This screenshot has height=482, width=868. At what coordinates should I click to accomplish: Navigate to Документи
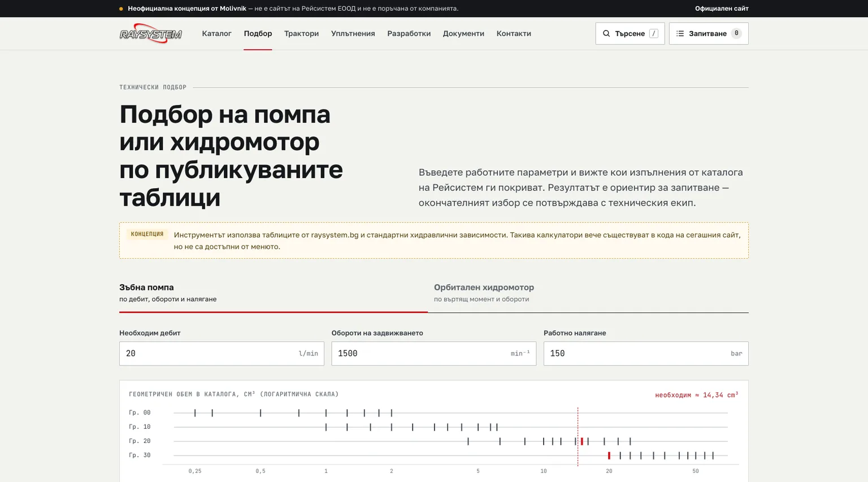click(463, 33)
